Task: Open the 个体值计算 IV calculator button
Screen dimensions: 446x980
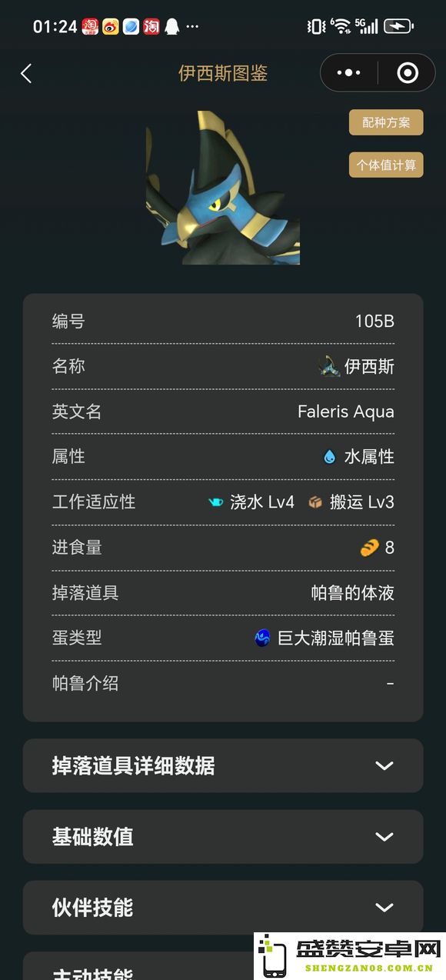Action: click(x=386, y=165)
